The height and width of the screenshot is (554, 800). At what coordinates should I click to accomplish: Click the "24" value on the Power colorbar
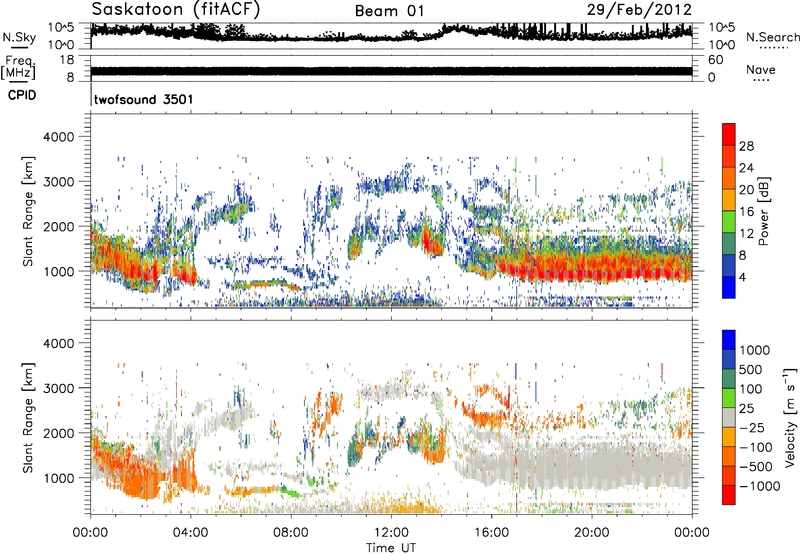click(746, 168)
